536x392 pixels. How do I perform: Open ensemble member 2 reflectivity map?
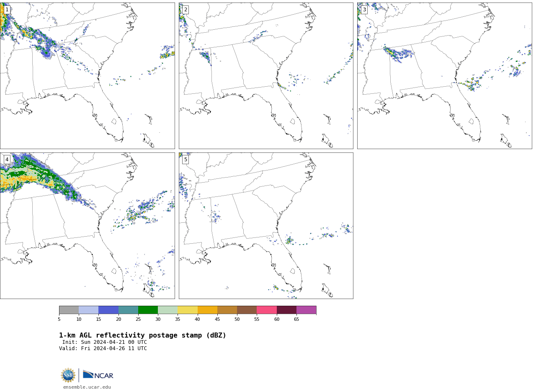click(x=266, y=76)
